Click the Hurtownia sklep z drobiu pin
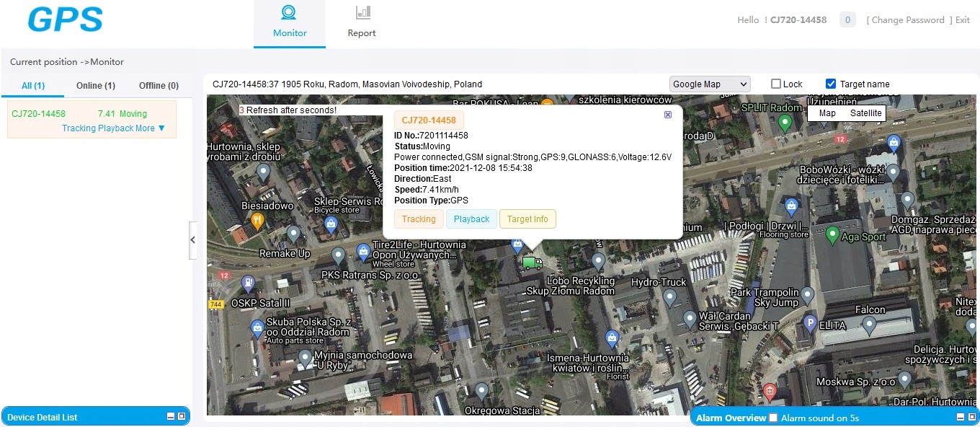The width and height of the screenshot is (980, 427). [263, 174]
